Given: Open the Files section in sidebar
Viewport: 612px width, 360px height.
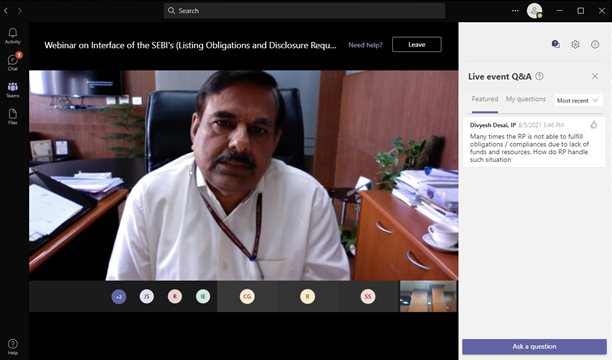Looking at the screenshot, I should [x=12, y=117].
